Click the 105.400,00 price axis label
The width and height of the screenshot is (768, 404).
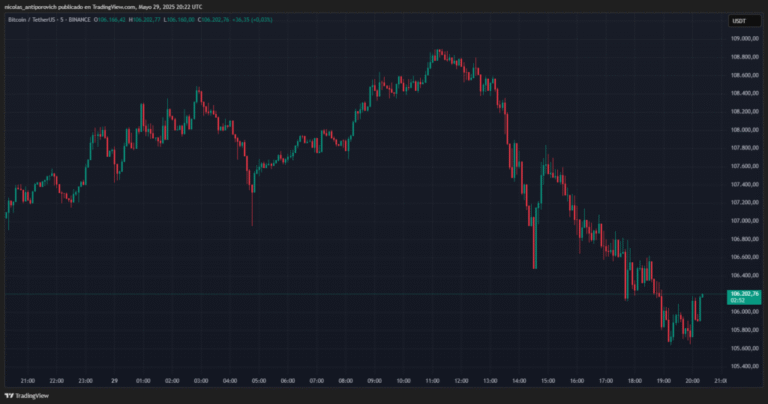[744, 366]
